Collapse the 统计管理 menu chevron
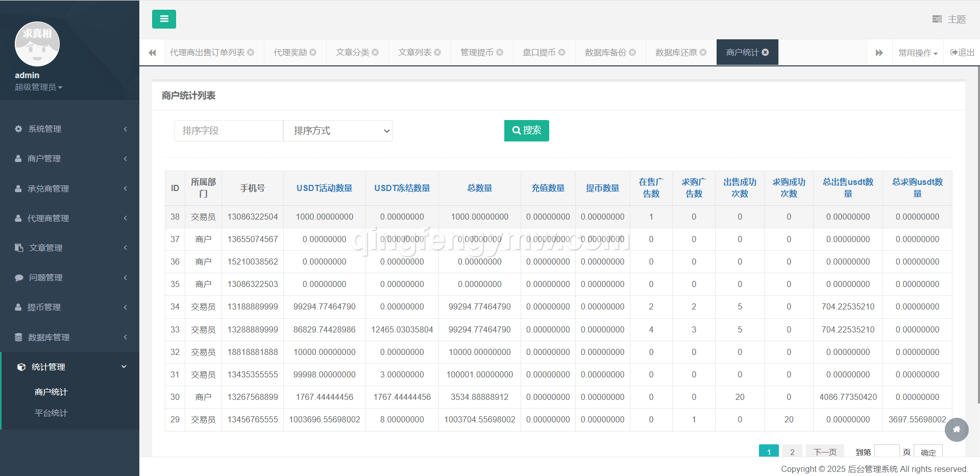The height and width of the screenshot is (476, 980). tap(124, 367)
